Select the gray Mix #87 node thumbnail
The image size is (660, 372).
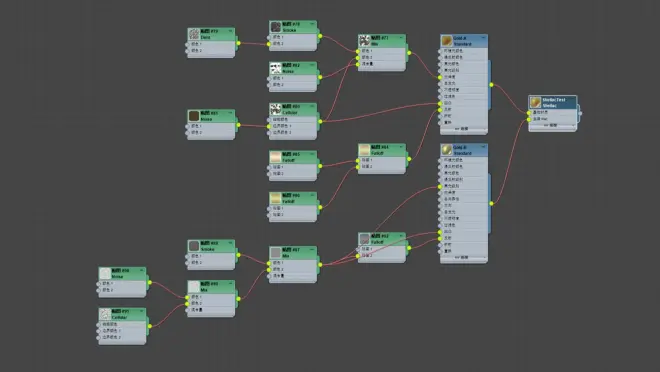click(x=276, y=252)
